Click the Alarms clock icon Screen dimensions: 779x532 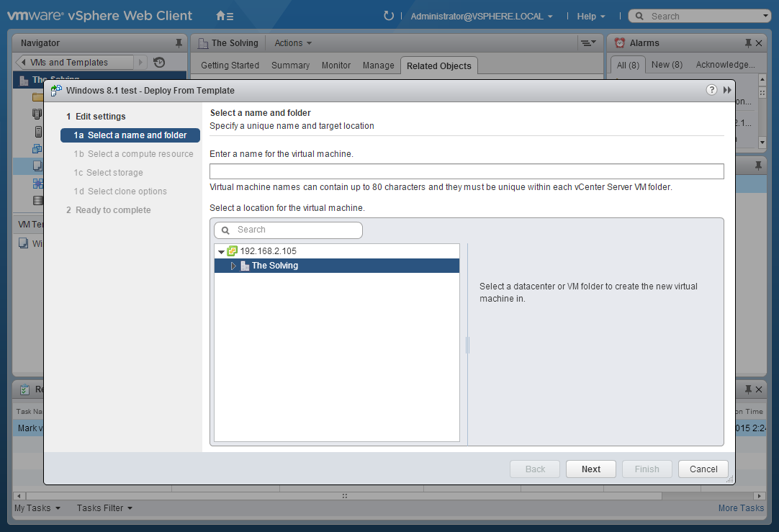click(619, 43)
